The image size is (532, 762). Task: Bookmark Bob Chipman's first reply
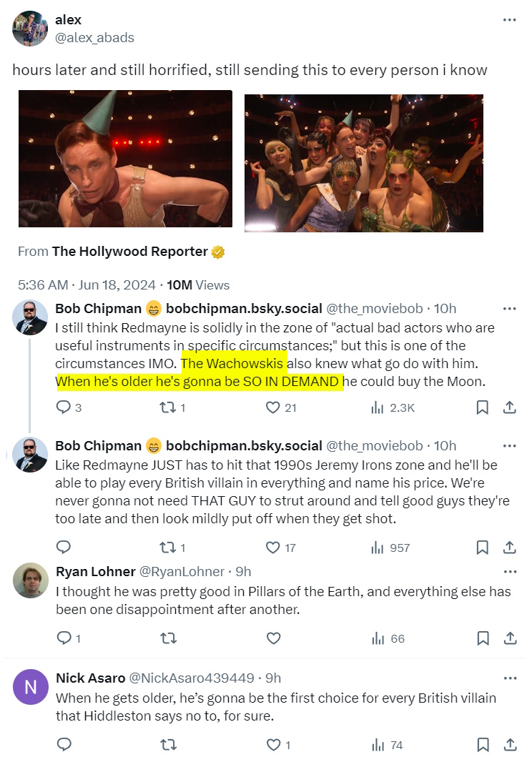tap(483, 407)
